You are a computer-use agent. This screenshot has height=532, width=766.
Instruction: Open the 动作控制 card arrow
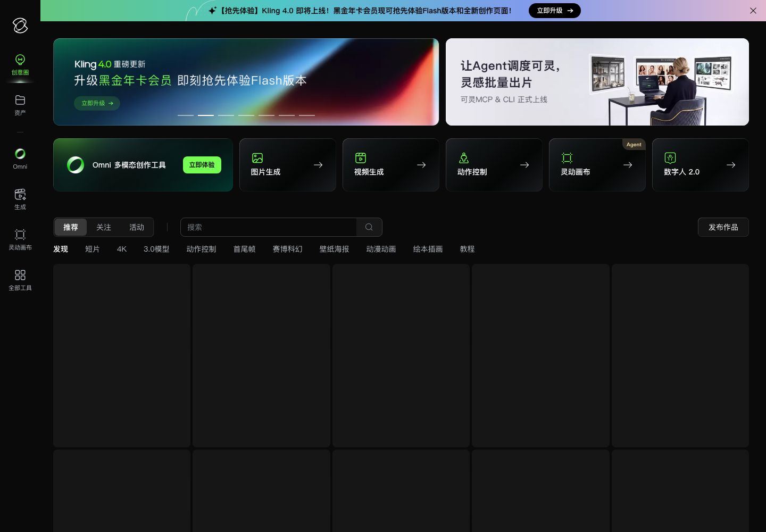(524, 165)
